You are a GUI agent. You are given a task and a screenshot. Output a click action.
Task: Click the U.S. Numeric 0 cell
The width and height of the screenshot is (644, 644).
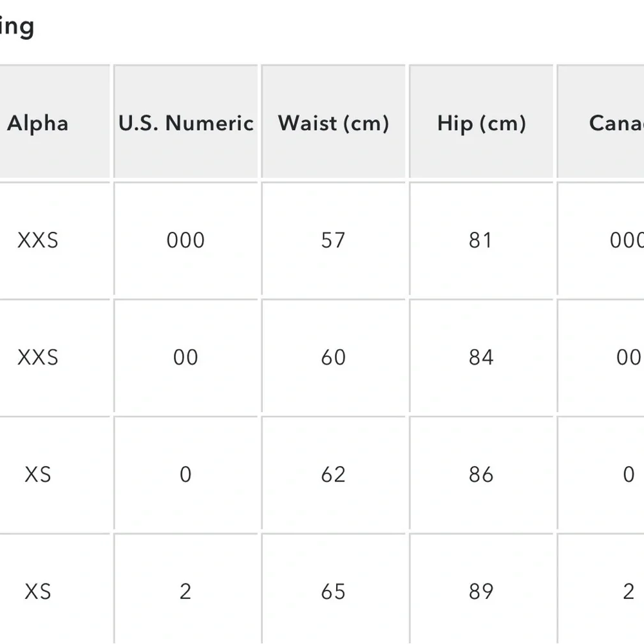(x=185, y=473)
